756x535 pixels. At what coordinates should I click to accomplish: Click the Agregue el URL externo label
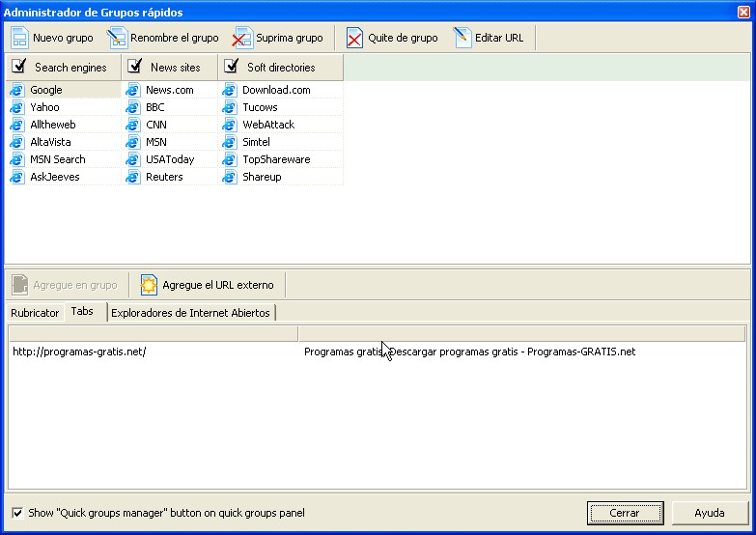click(x=218, y=285)
